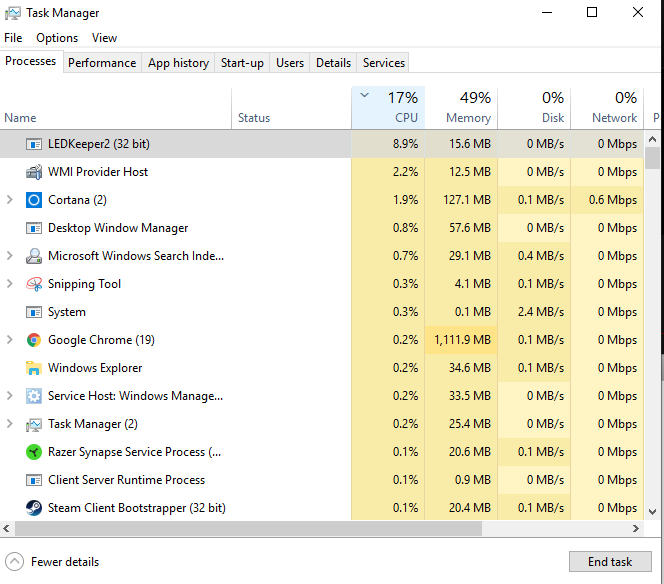Expand the Microsoft Windows Search Indexer group
664x584 pixels.
click(x=10, y=256)
